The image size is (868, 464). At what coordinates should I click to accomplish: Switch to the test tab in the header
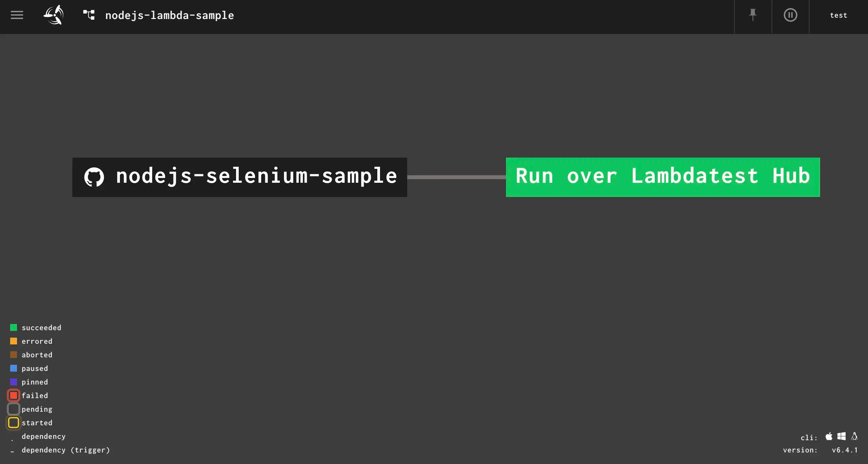[x=838, y=15]
